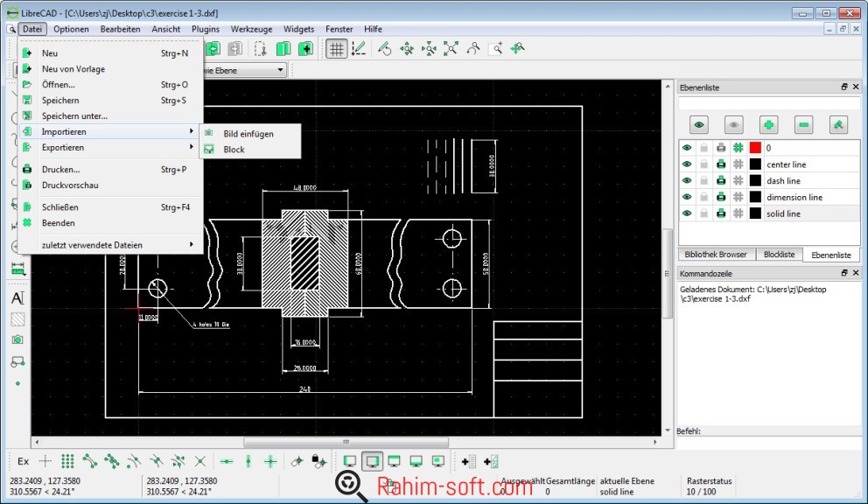This screenshot has width=868, height=504.
Task: Click the Zoom window magnifier icon
Action: coord(497,49)
